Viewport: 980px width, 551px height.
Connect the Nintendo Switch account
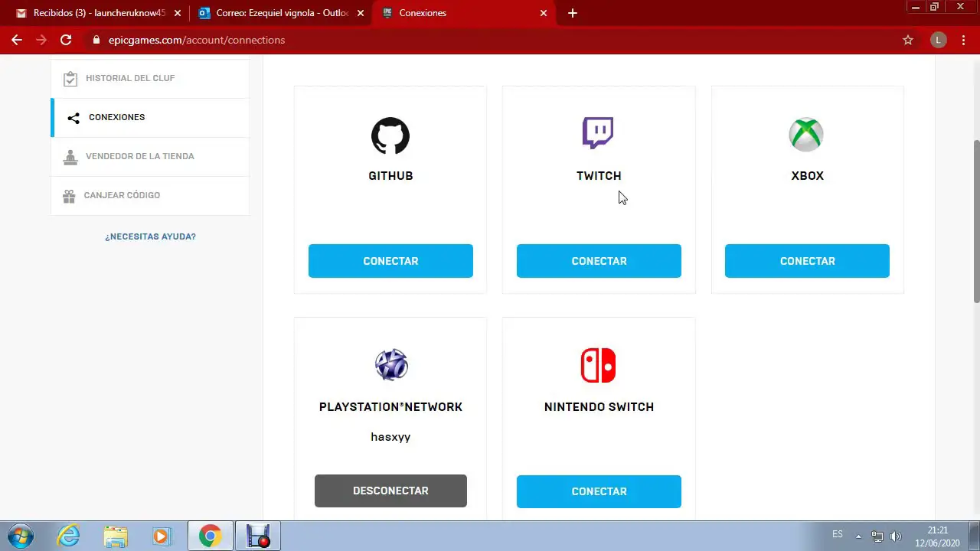(x=599, y=491)
